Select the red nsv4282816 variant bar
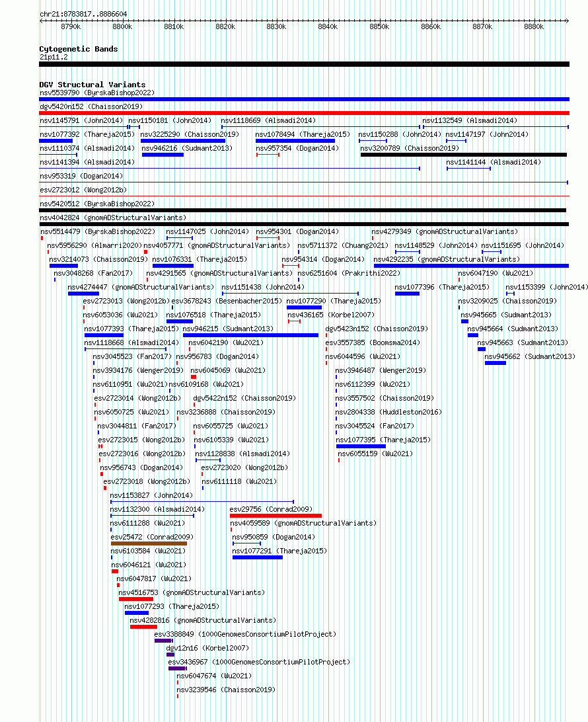This screenshot has height=722, width=588. point(143,627)
